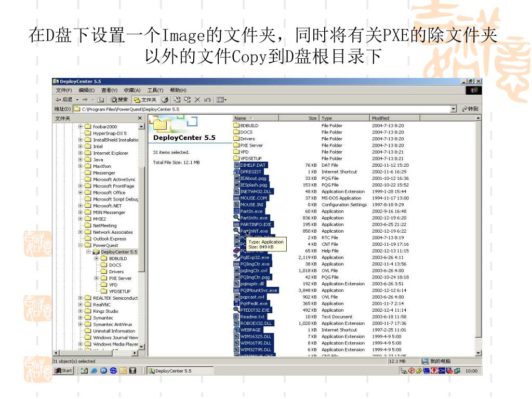Click the MOUSE.INI file icon
Viewport: 532px width, 399px height.
pos(236,205)
